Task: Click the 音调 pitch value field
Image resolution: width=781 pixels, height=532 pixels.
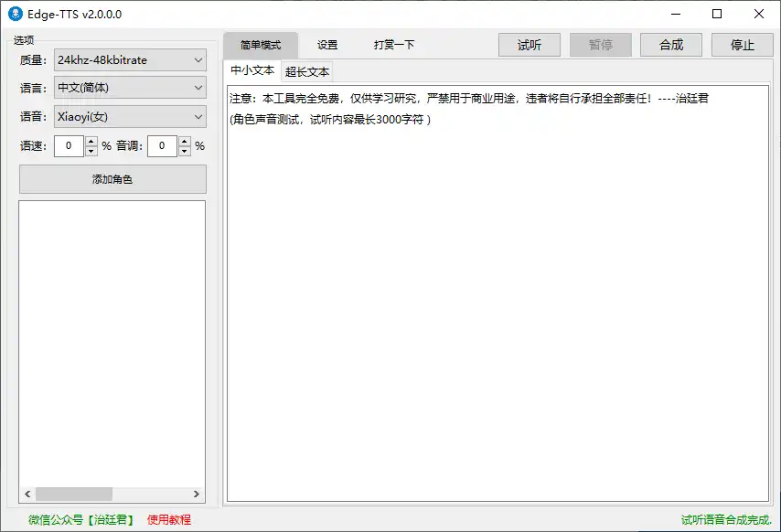Action: (162, 145)
